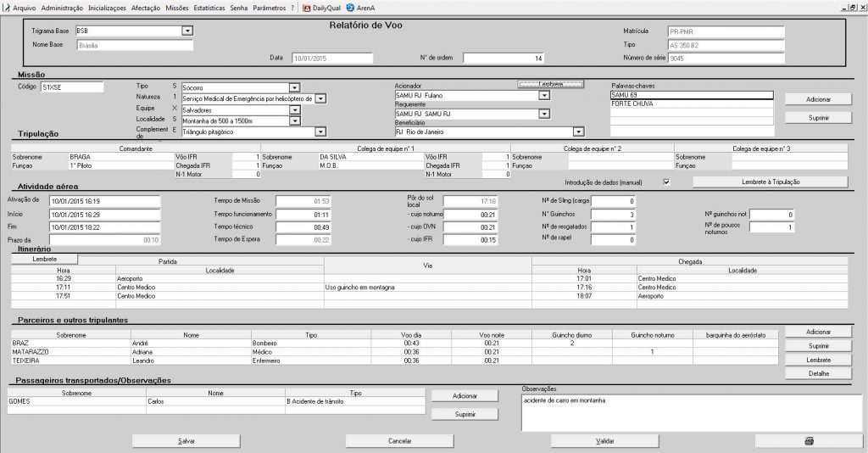This screenshot has height=453, width=868.
Task: Open the Missões menu
Action: click(177, 7)
